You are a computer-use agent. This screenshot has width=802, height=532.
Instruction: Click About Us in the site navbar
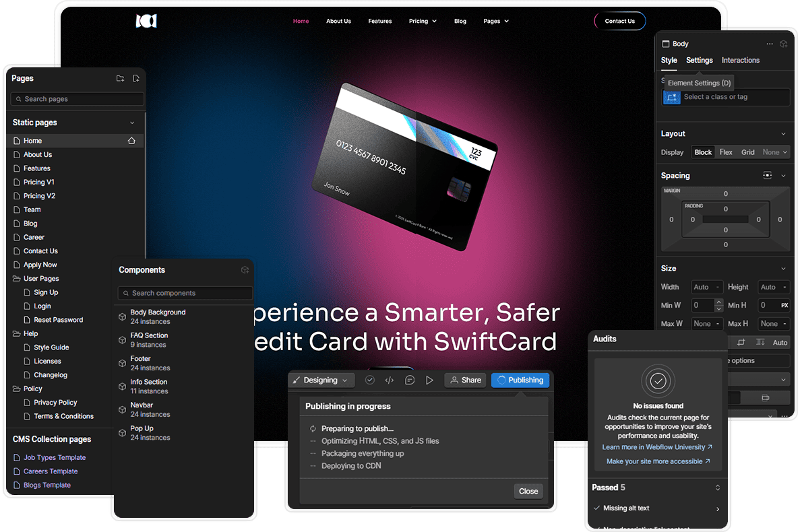pyautogui.click(x=338, y=21)
